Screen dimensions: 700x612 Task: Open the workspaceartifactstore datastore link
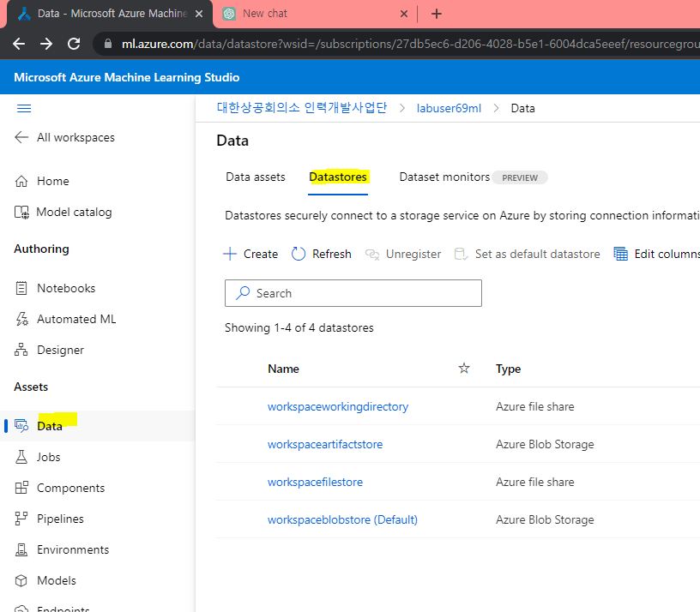[x=325, y=444]
